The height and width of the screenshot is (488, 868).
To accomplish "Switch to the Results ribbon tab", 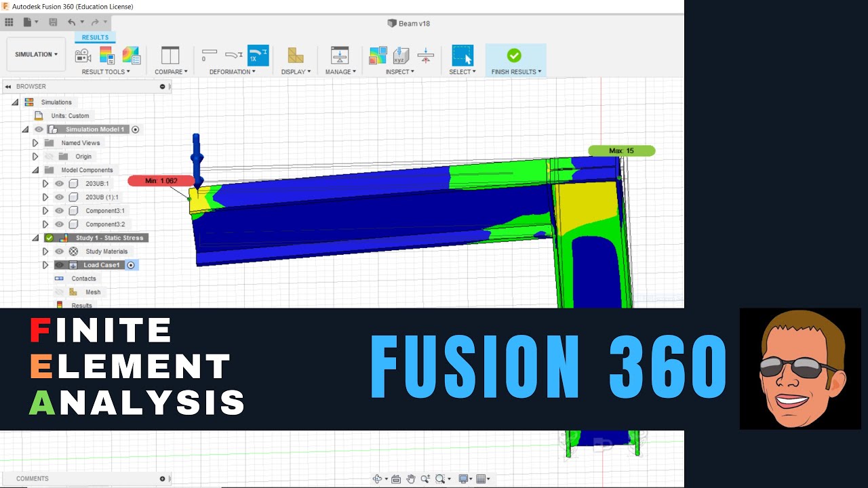I will pos(95,38).
